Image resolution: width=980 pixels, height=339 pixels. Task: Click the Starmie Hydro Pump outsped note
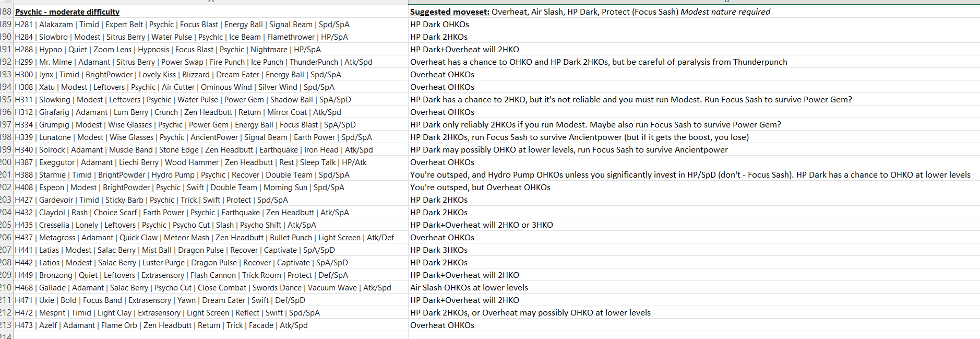694,174
